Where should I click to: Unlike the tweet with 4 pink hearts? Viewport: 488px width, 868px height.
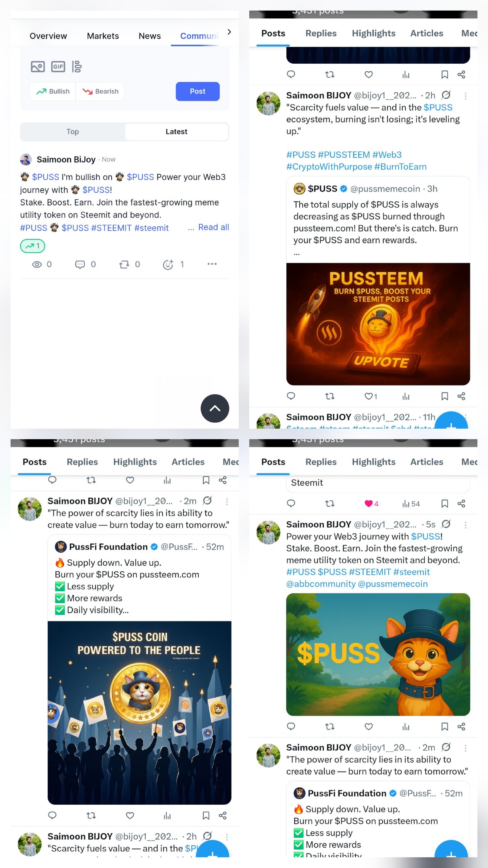coord(371,503)
